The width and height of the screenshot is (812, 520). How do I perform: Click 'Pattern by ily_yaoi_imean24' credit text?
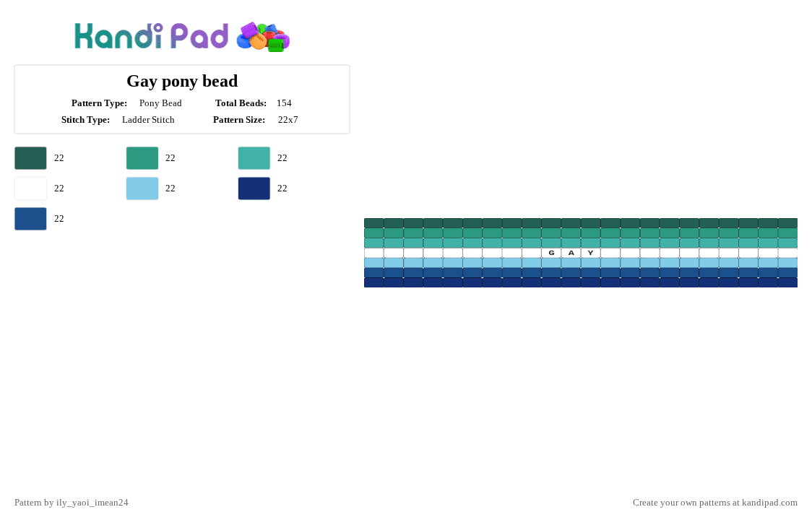click(72, 503)
